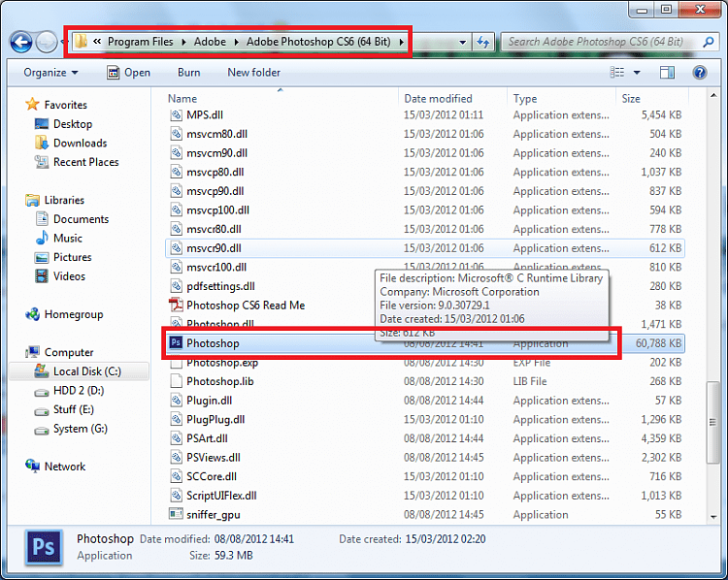
Task: Click the Open toolbar button
Action: coord(128,73)
